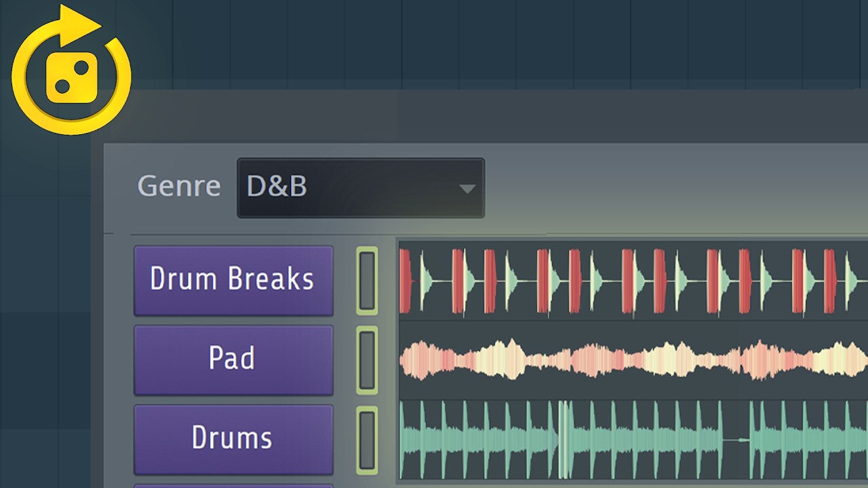The height and width of the screenshot is (488, 868).
Task: Select the Drum Breaks button
Action: (233, 281)
